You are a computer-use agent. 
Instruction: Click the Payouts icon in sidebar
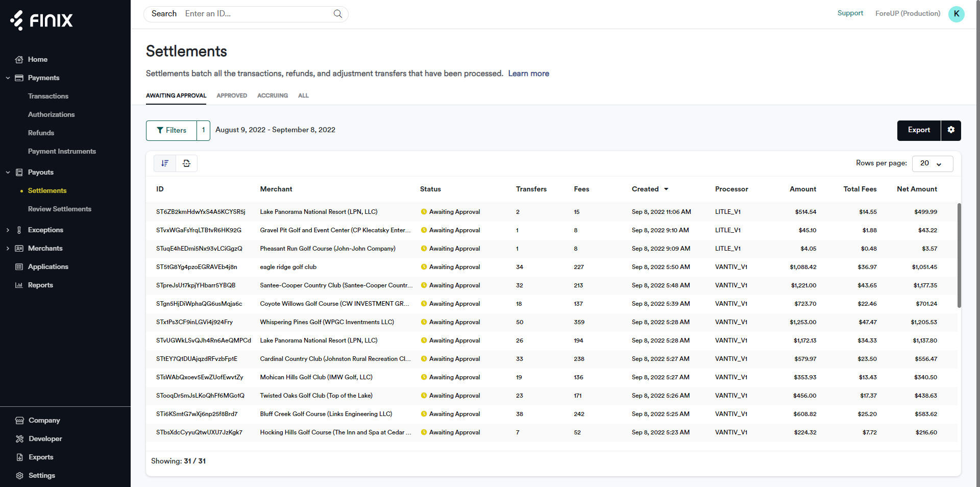(x=19, y=173)
